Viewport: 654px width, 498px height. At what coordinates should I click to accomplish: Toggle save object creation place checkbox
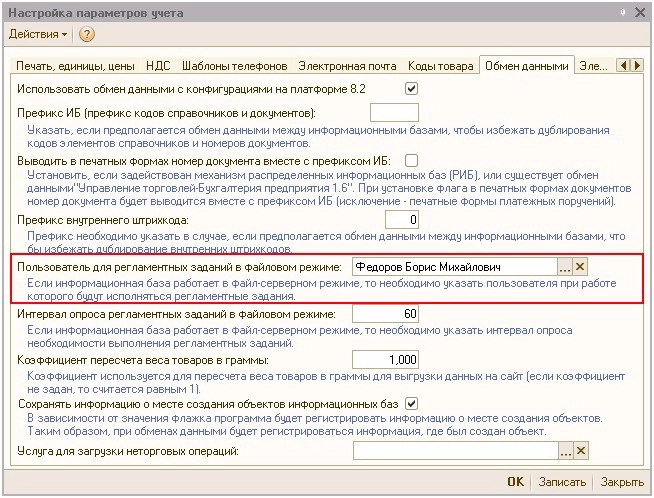[x=410, y=404]
